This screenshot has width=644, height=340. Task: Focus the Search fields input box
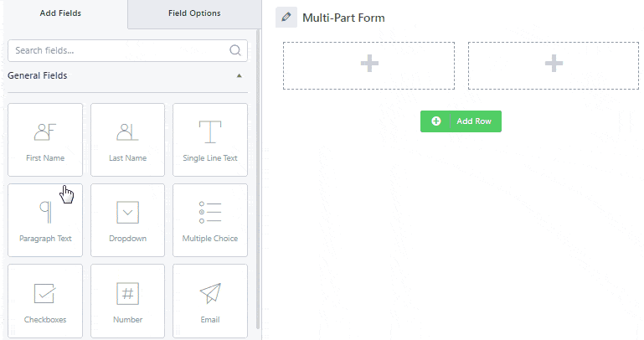tap(128, 50)
